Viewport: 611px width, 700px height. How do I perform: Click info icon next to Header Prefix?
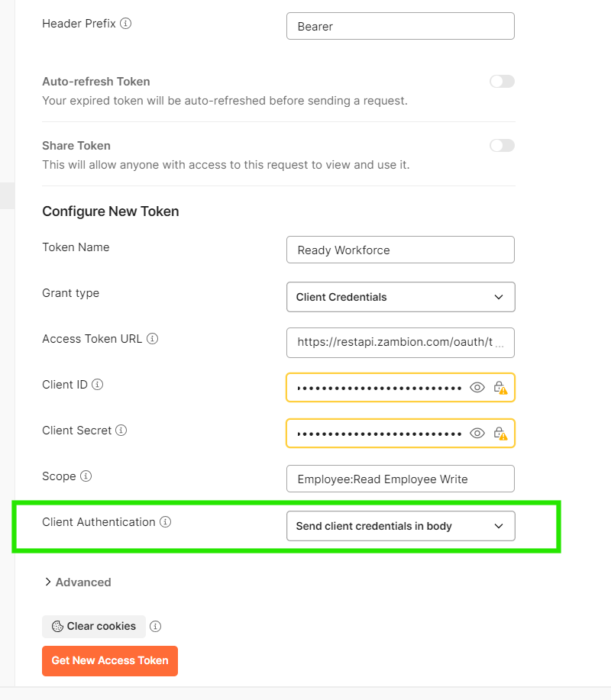coord(126,24)
